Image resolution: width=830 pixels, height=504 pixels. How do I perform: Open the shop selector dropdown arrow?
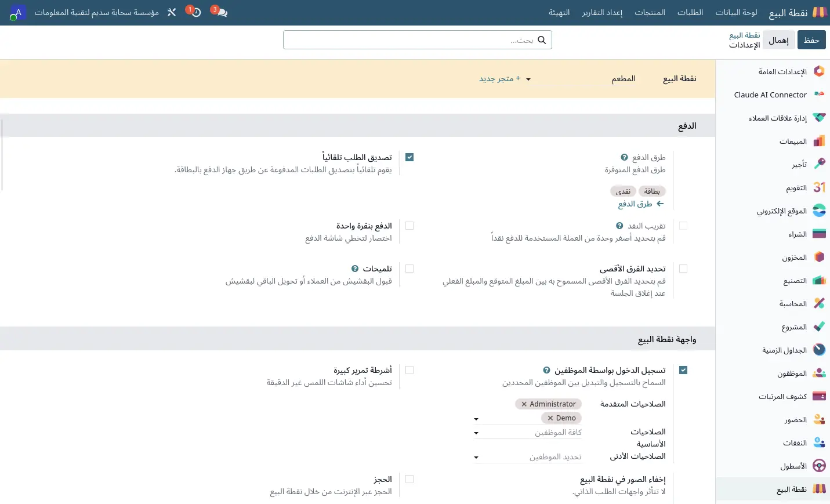(528, 79)
